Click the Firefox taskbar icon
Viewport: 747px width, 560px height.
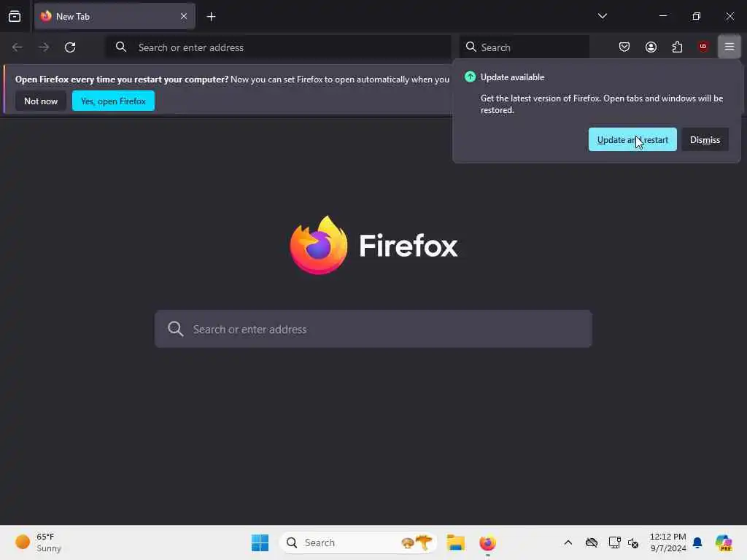487,542
